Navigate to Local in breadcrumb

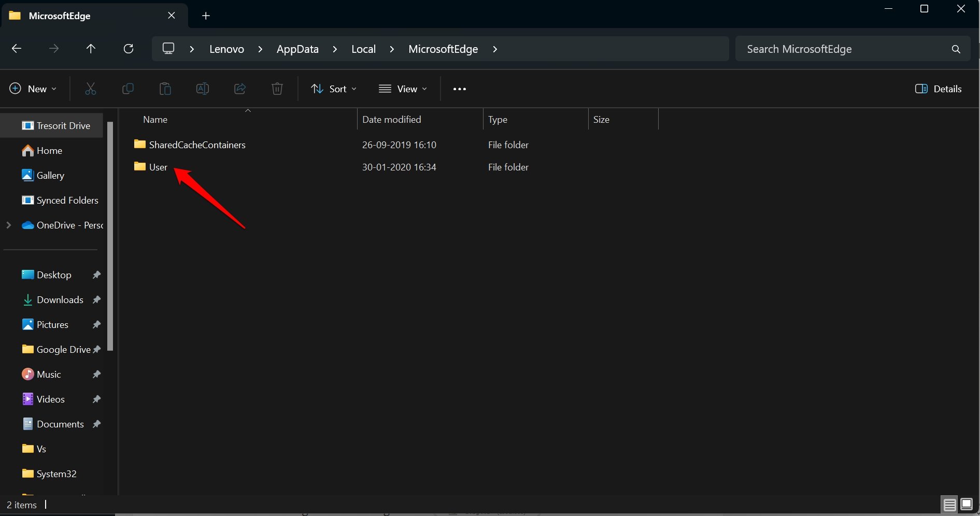(363, 49)
